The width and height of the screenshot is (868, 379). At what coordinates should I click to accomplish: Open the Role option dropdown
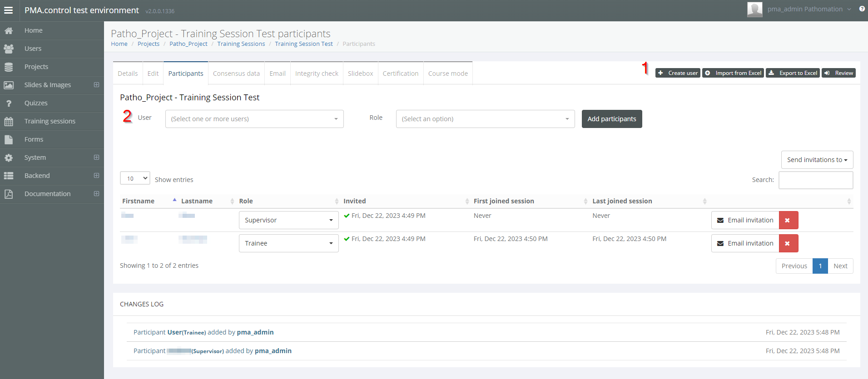click(x=485, y=119)
